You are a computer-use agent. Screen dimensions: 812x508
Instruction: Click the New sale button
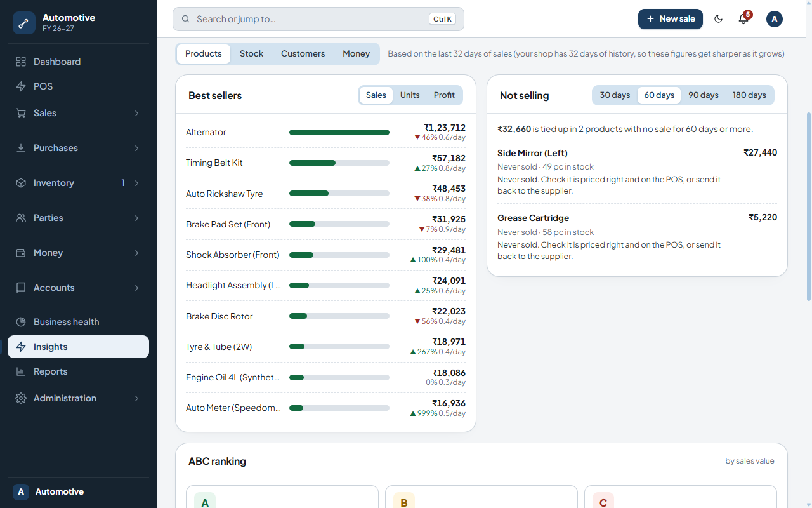point(671,19)
